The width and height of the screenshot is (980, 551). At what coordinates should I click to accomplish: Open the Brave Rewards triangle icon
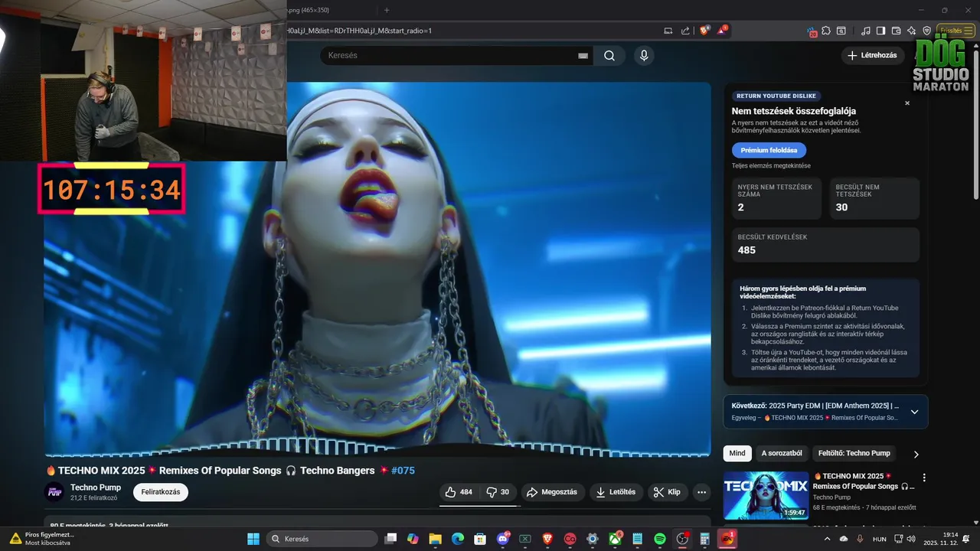[x=722, y=31]
